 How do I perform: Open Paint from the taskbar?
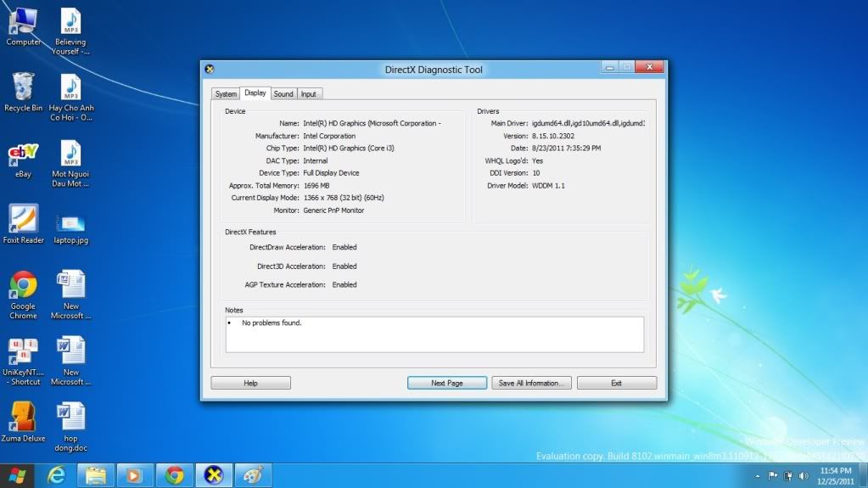[x=253, y=475]
